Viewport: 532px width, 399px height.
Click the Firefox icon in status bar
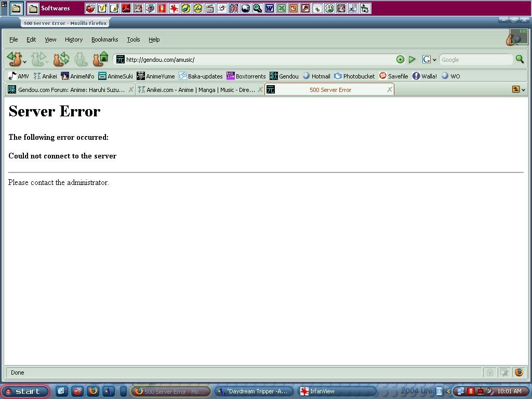pyautogui.click(x=518, y=372)
